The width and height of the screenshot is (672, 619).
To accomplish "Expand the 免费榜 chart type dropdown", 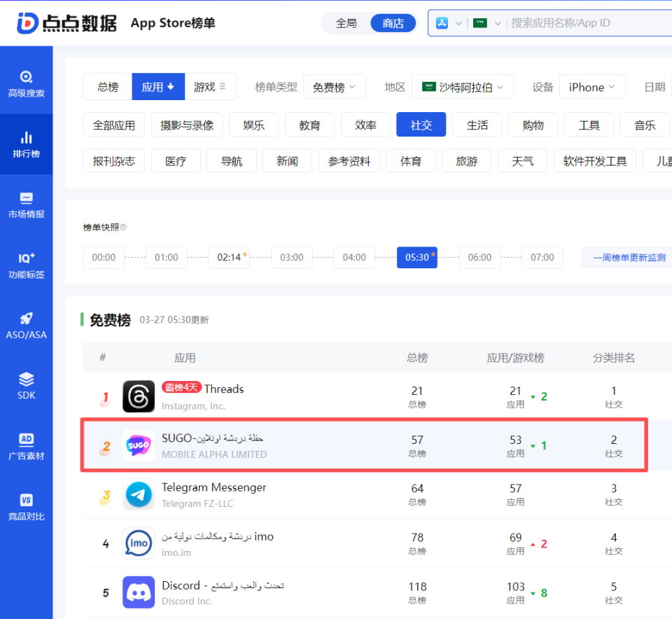I will click(335, 87).
